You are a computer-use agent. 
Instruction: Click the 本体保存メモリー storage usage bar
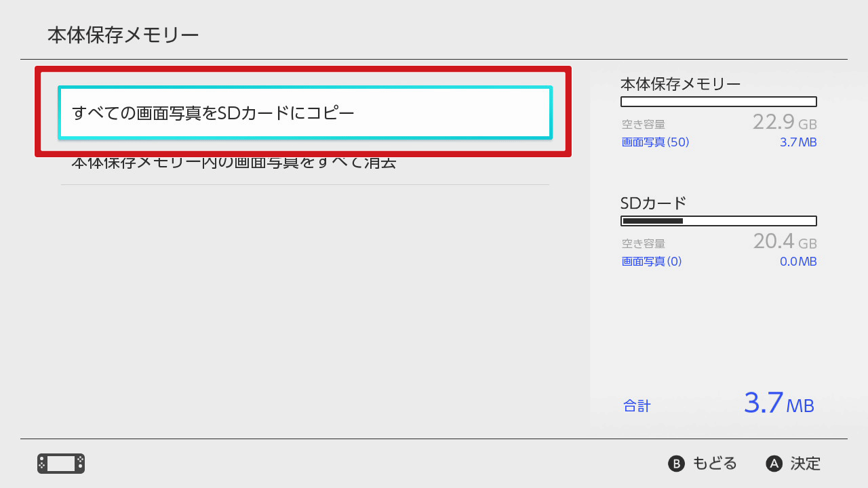coord(718,102)
